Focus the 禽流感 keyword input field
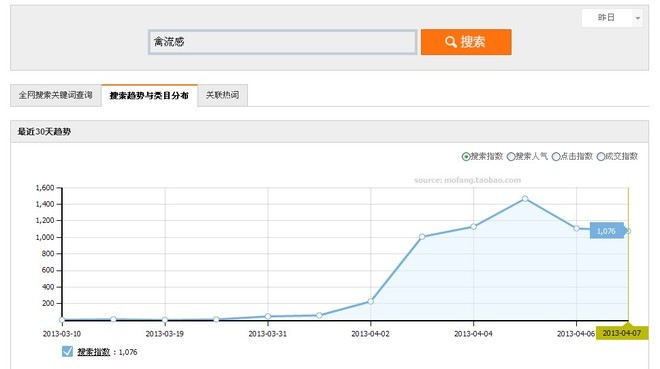 pos(282,42)
